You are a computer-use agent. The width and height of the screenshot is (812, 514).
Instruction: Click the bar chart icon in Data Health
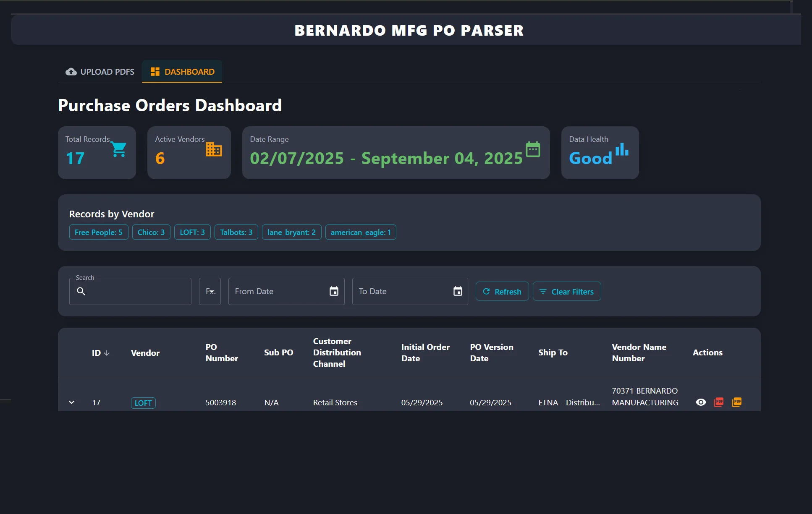(622, 149)
